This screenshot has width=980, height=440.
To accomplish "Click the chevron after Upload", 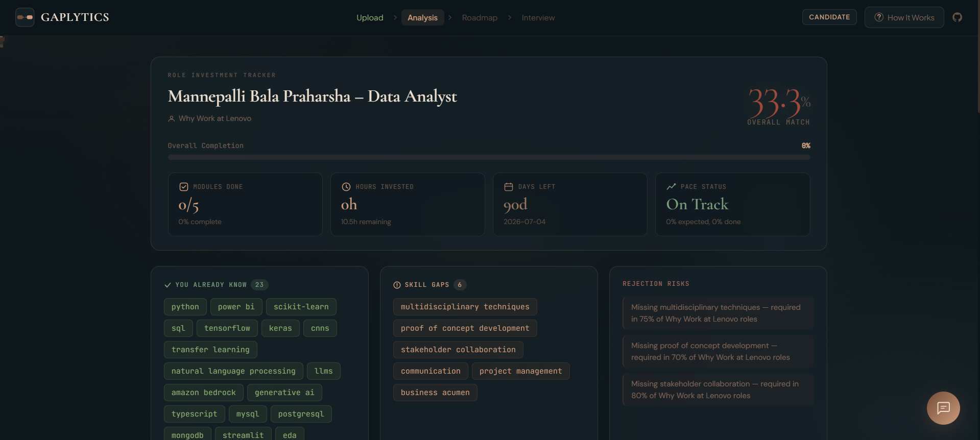I will pyautogui.click(x=395, y=17).
